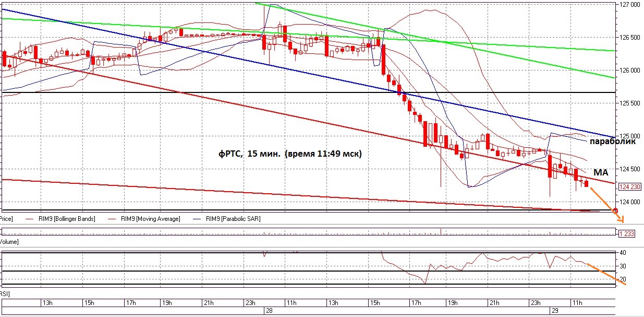Click the 125 000 price axis label
This screenshot has height=317, width=644.
coord(630,136)
